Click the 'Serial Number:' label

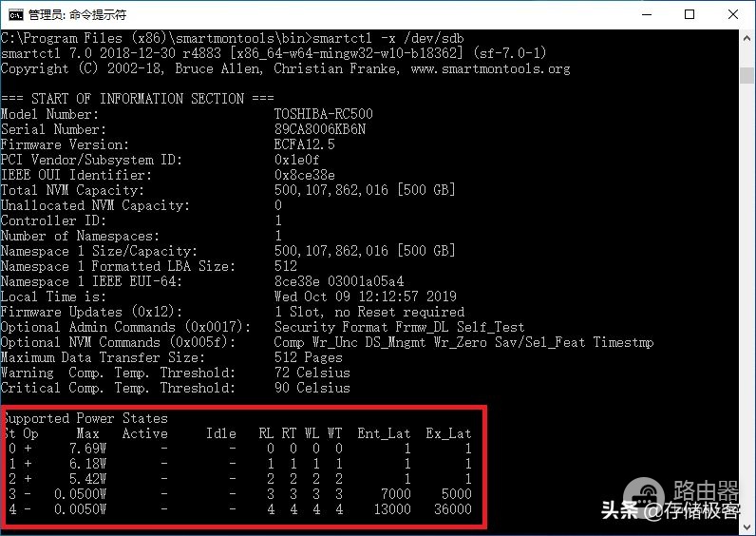tap(53, 129)
